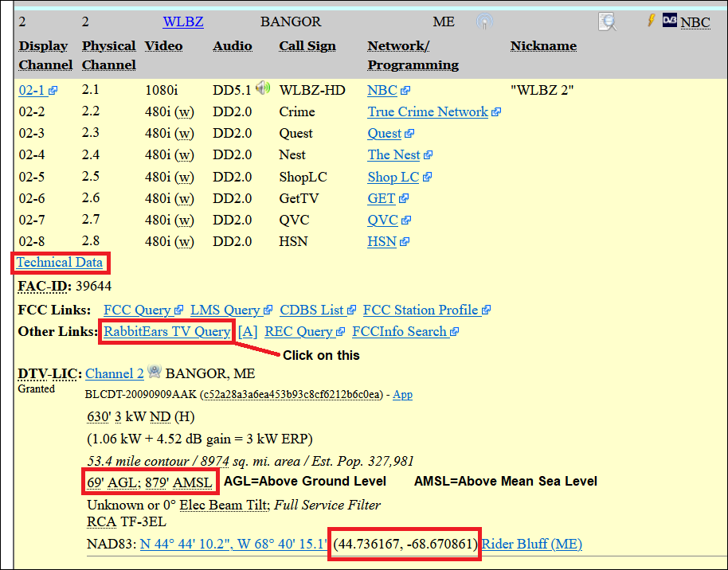The width and height of the screenshot is (728, 570).
Task: Click the RabbitEars TV Query link
Action: pos(166,331)
